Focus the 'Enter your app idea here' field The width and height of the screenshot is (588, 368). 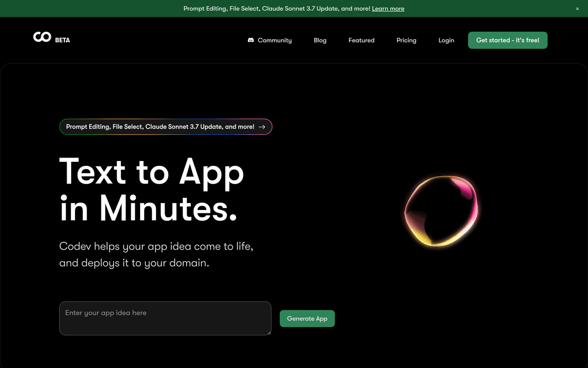click(165, 318)
